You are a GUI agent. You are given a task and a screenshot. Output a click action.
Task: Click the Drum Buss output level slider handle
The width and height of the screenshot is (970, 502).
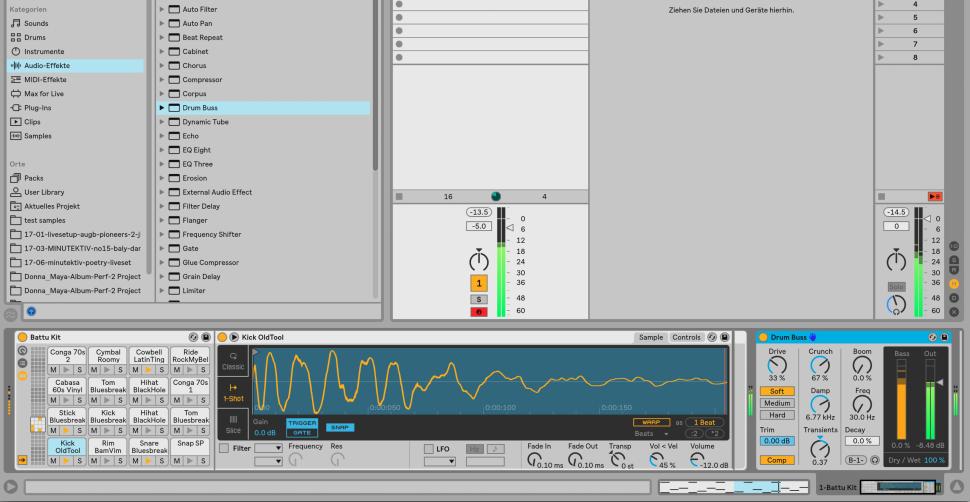[941, 382]
